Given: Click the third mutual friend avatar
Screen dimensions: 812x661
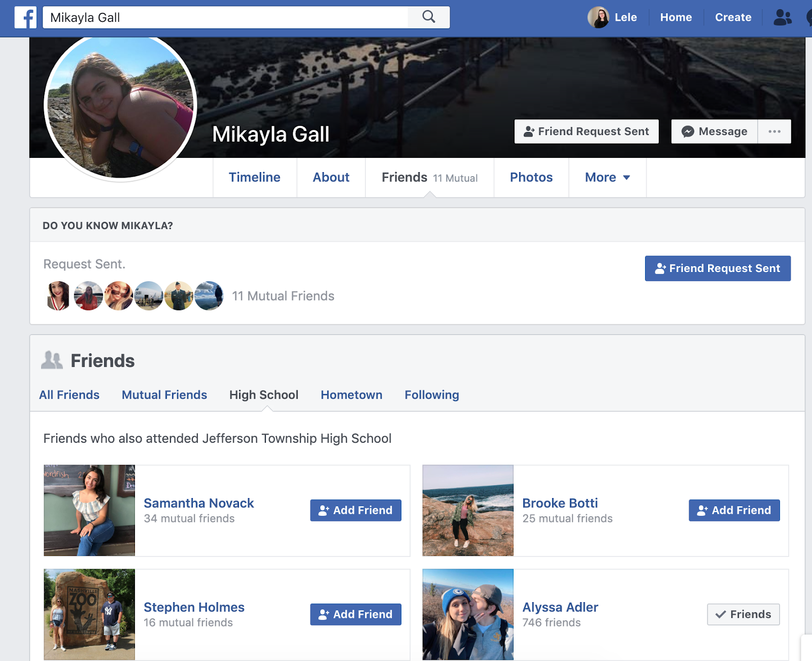Looking at the screenshot, I should pyautogui.click(x=119, y=296).
